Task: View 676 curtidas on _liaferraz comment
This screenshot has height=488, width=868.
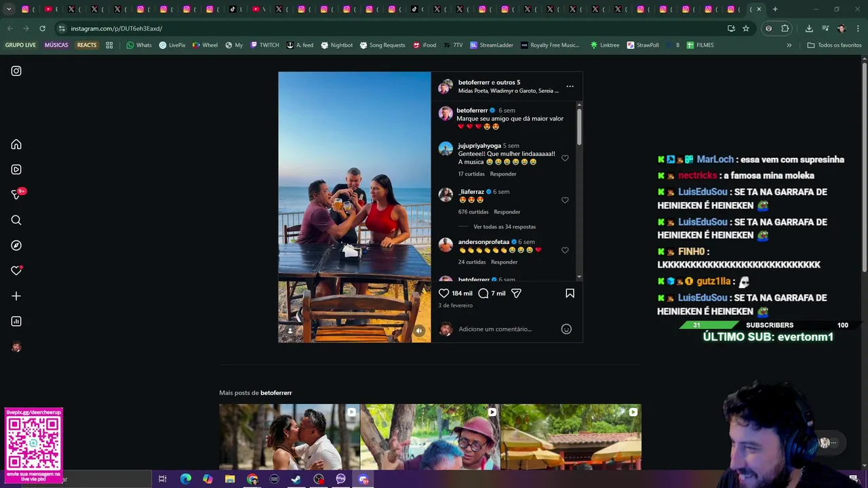Action: pyautogui.click(x=473, y=212)
